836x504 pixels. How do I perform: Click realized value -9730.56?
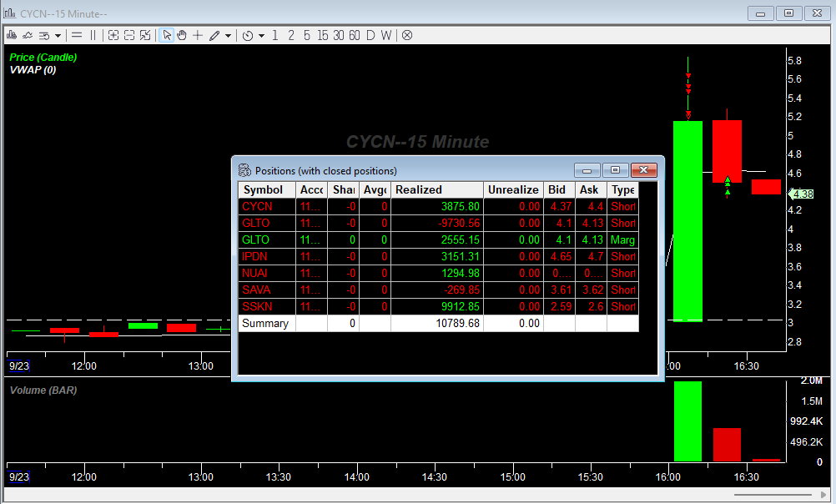click(x=459, y=223)
